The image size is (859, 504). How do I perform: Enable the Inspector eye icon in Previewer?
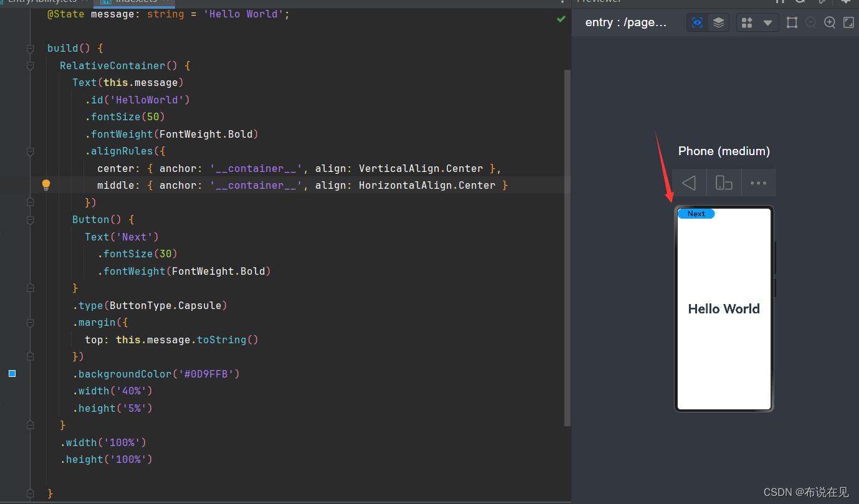[697, 22]
